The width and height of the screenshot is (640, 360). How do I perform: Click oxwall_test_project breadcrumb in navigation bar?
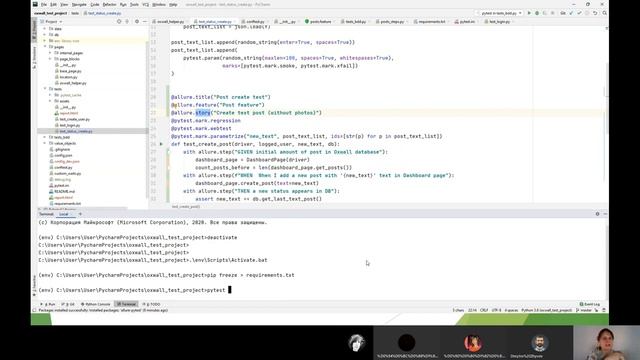(51, 13)
